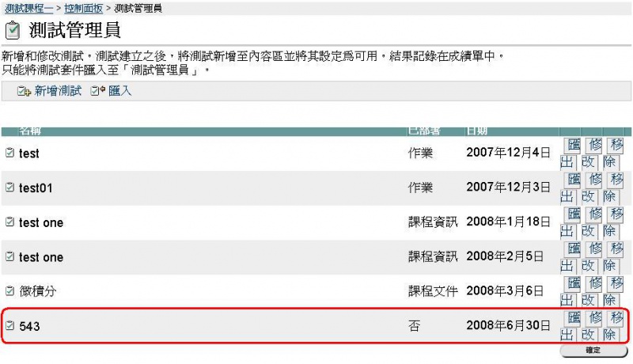Click 修改 (modify) for 微積分
The width and height of the screenshot is (633, 364).
coord(593,291)
